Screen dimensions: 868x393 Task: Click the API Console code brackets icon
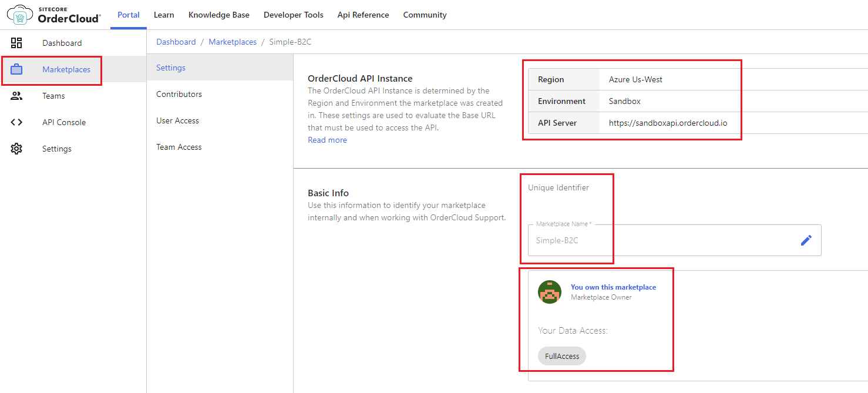16,122
